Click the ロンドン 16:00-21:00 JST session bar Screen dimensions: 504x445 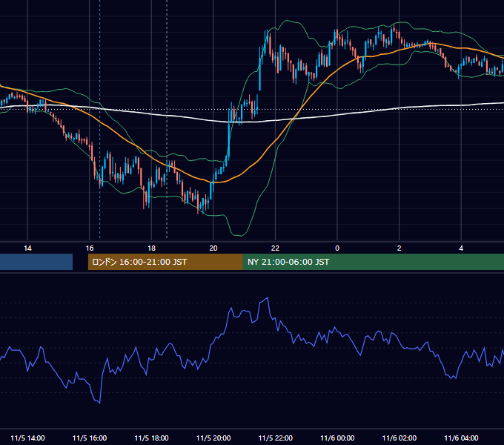(x=165, y=262)
